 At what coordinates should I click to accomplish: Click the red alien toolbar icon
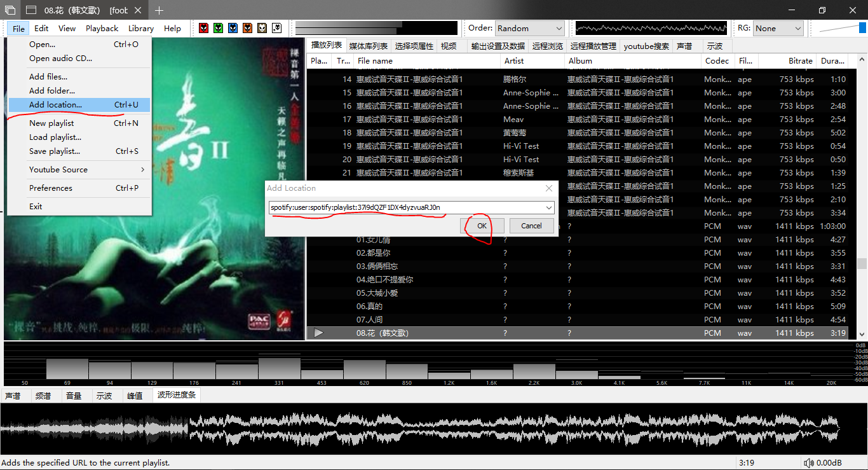coord(203,28)
